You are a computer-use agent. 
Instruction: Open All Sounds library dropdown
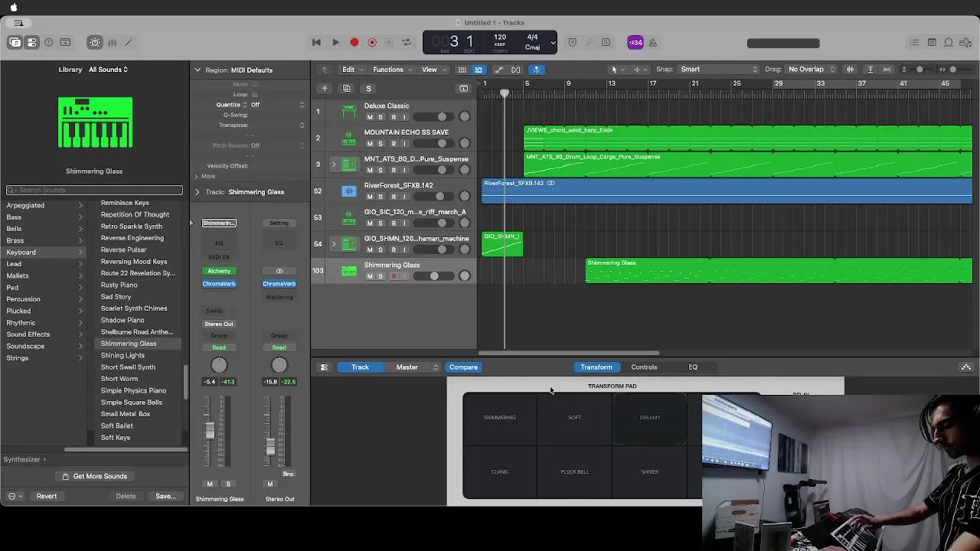[x=108, y=70]
